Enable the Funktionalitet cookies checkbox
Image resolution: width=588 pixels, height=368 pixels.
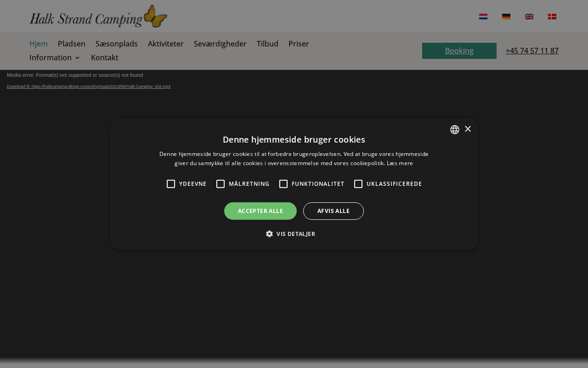point(283,184)
